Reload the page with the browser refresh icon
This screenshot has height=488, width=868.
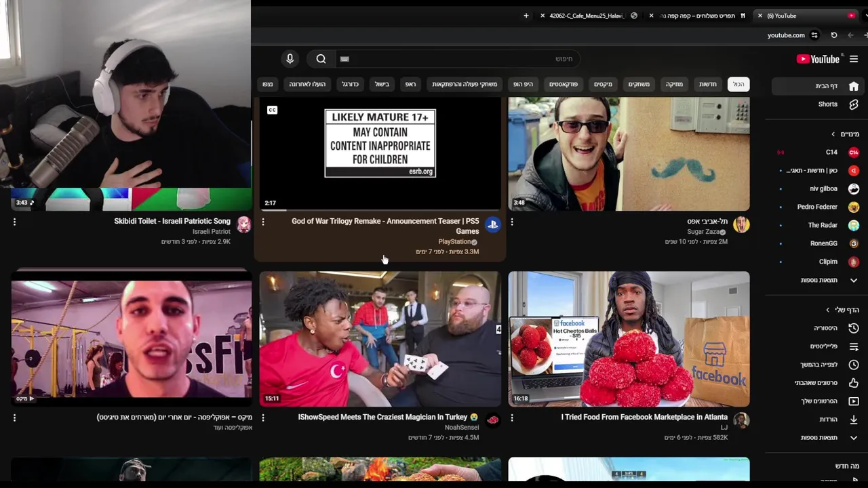(x=833, y=35)
